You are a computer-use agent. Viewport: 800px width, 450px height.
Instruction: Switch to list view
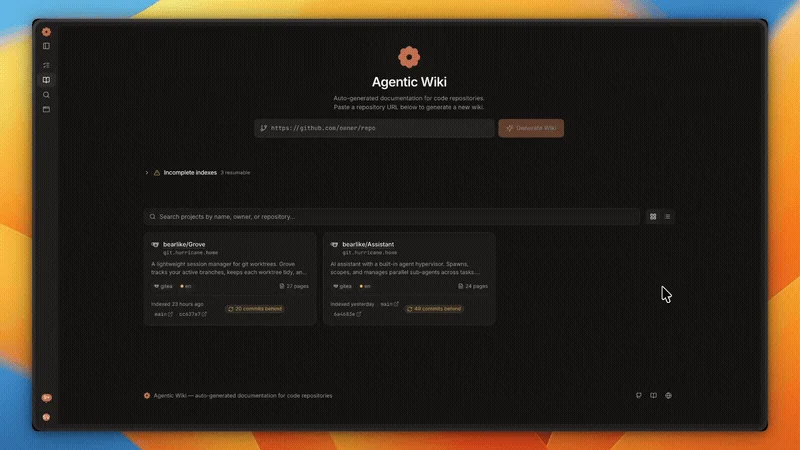[x=667, y=217]
